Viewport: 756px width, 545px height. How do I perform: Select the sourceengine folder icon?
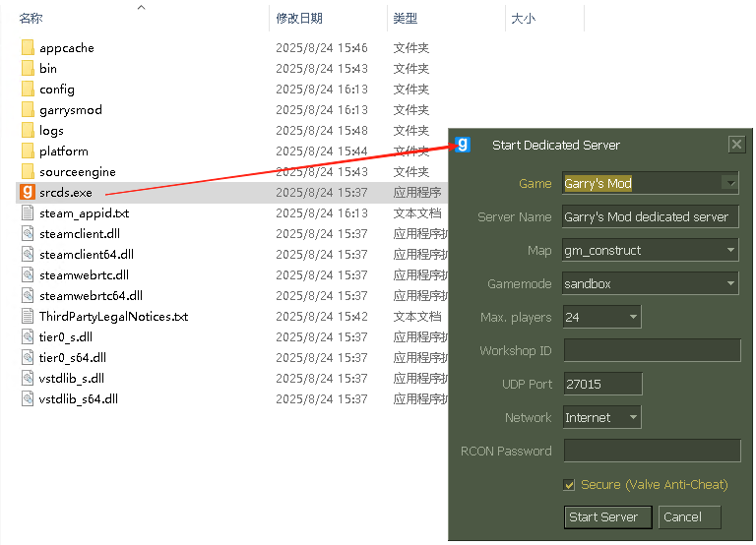tap(28, 171)
